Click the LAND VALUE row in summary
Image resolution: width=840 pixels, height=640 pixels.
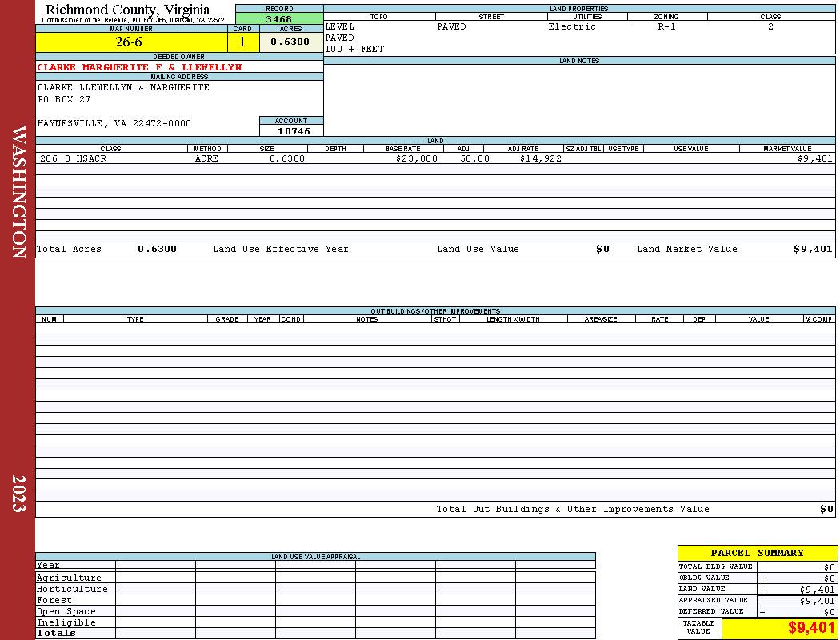[757, 589]
